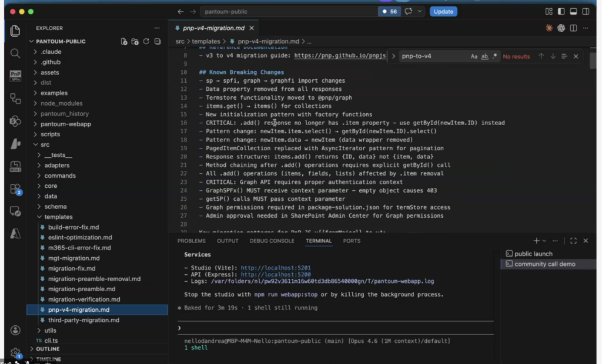Image resolution: width=602 pixels, height=364 pixels.
Task: Open the localhost:5201 Studio link
Action: point(276,268)
